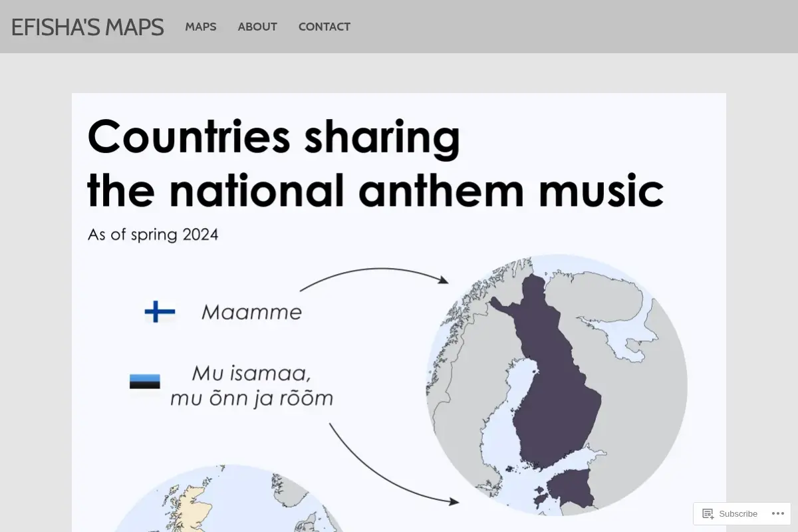This screenshot has height=532, width=798.
Task: Click the Mu isamaa anthem title text
Action: coord(251,386)
